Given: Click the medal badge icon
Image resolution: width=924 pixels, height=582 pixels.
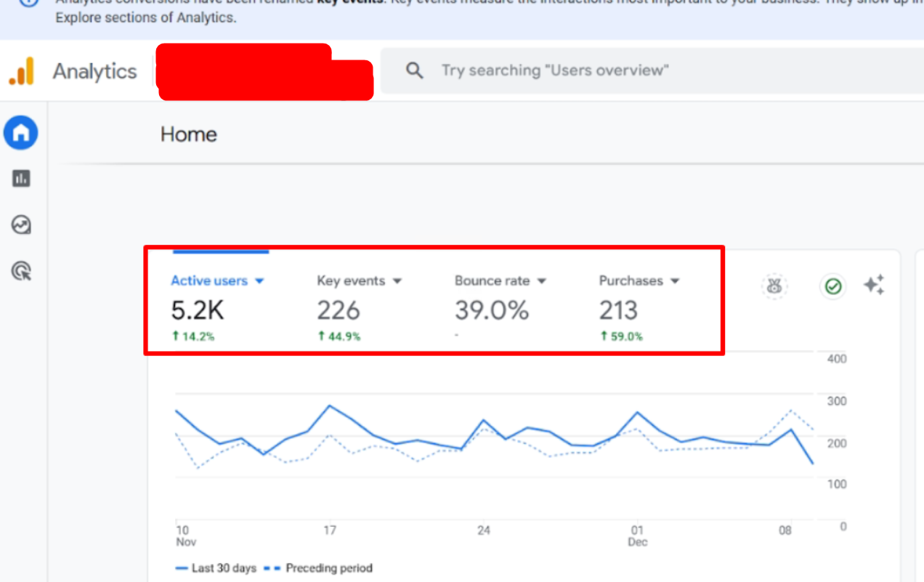Looking at the screenshot, I should point(774,286).
